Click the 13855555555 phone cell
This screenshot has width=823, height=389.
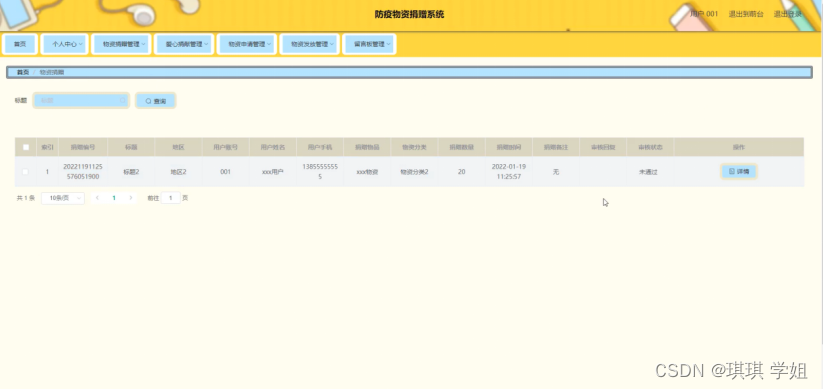tap(320, 172)
